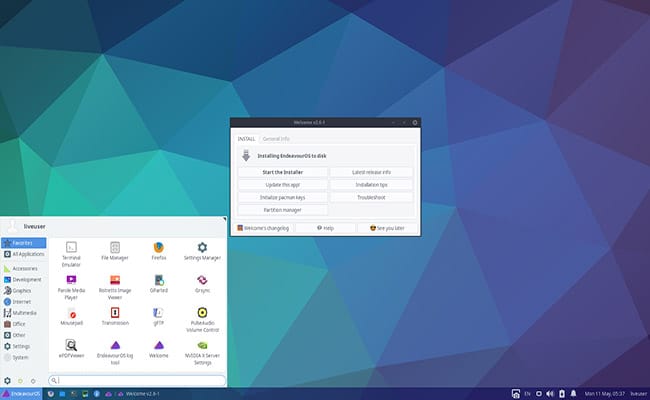This screenshot has width=650, height=400.
Task: Launch Firefox from Favorites
Action: click(x=158, y=247)
